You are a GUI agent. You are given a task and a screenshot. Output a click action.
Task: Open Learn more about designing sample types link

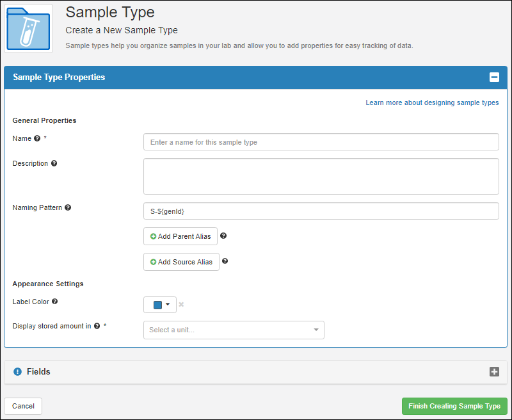(432, 102)
